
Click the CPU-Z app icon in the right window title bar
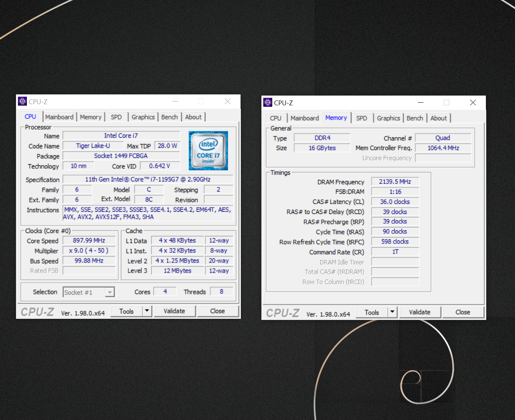pyautogui.click(x=268, y=102)
